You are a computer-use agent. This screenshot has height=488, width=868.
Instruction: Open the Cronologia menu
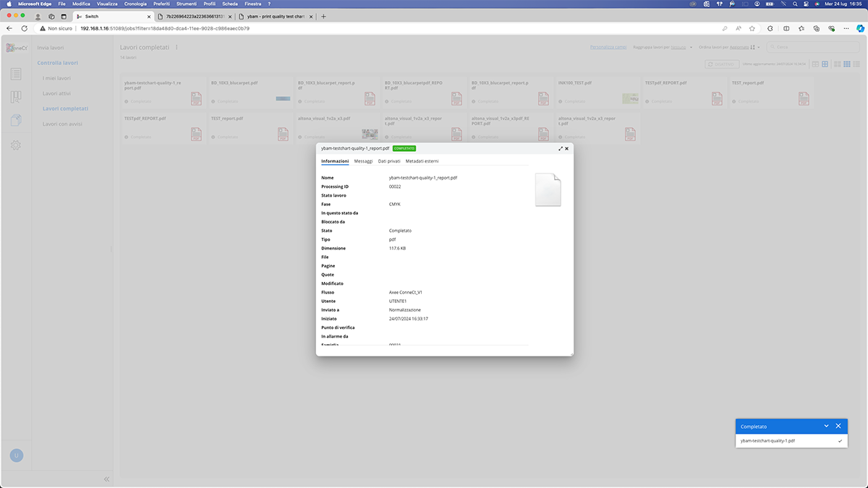pyautogui.click(x=135, y=4)
